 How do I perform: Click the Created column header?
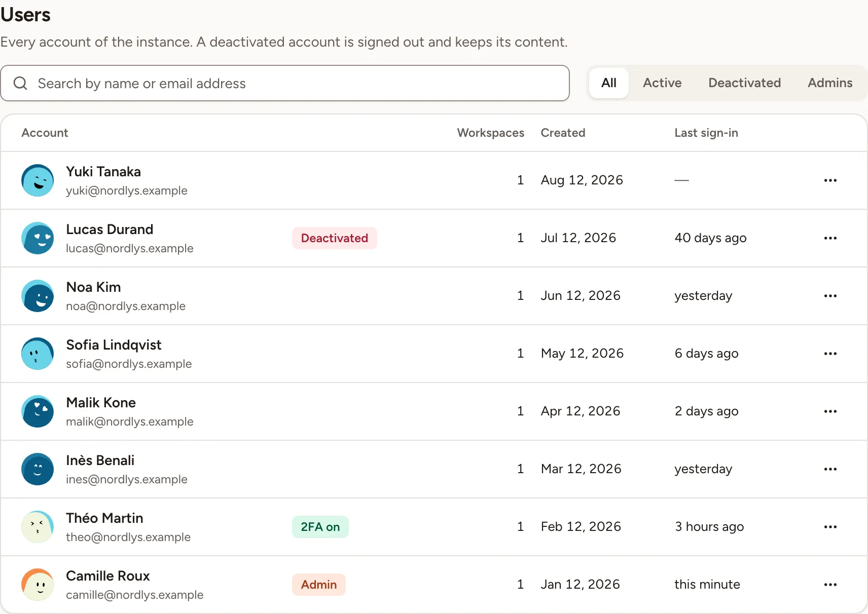(563, 133)
